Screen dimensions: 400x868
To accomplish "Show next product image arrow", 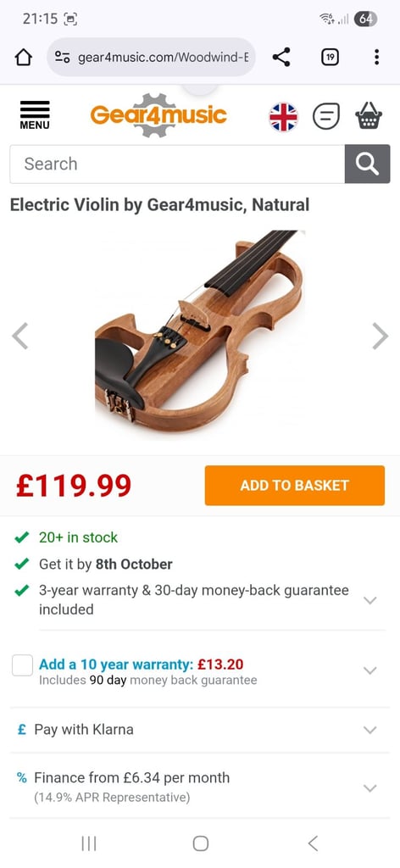I will [380, 336].
